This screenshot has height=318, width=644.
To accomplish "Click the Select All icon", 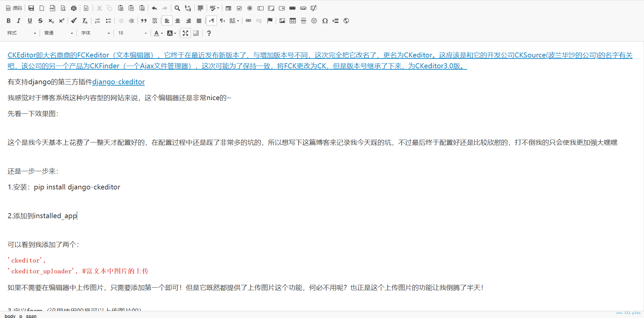I will click(x=200, y=8).
